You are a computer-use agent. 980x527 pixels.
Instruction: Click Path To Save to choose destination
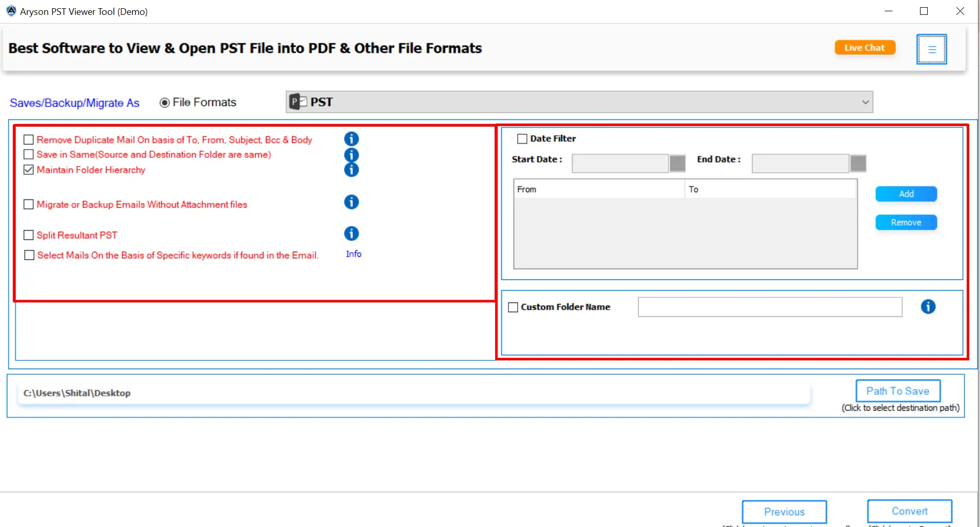(897, 391)
